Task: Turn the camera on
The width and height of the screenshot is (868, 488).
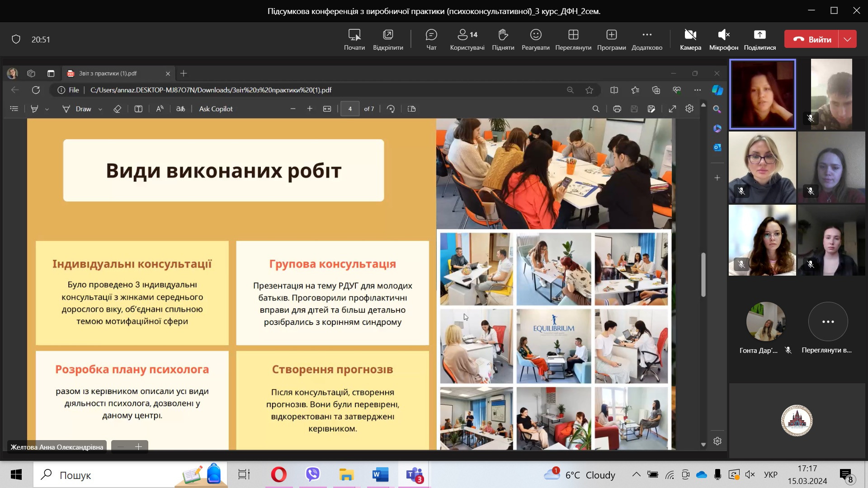Action: [690, 39]
